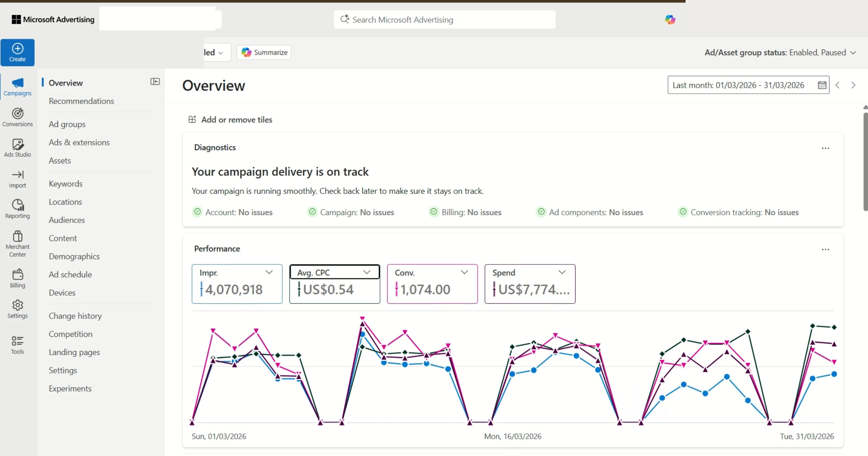Open the Conversions section
Image resolution: width=868 pixels, height=456 pixels.
click(18, 117)
